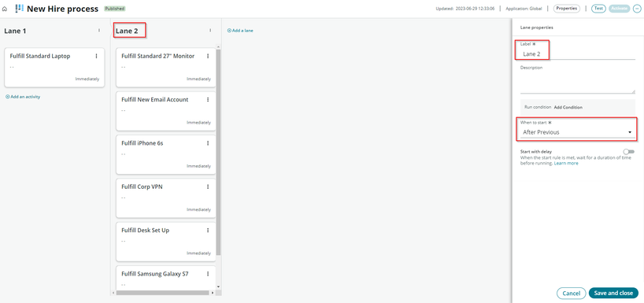Click the Test button
644x303 pixels.
pos(599,9)
